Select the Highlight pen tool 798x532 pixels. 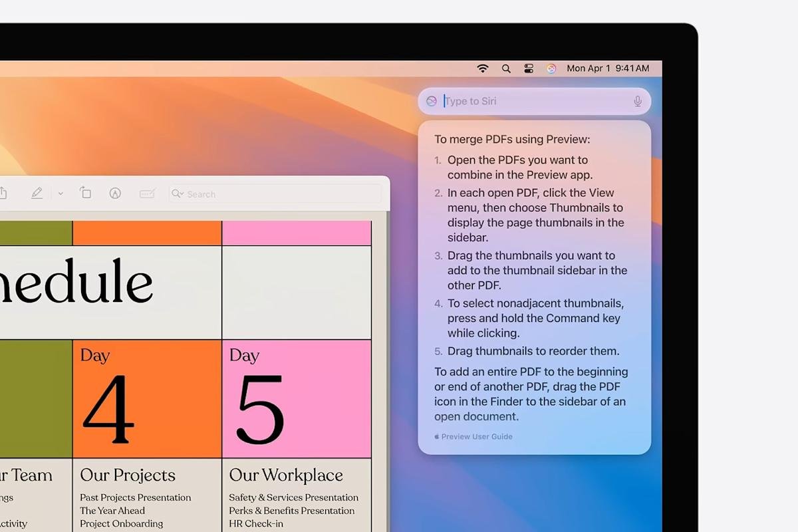pyautogui.click(x=37, y=194)
